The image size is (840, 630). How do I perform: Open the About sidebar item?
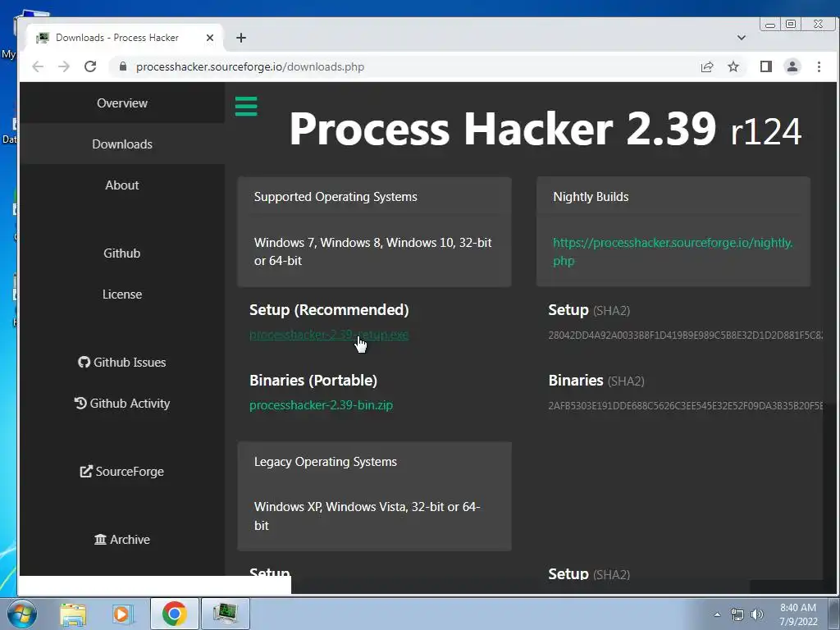[122, 185]
